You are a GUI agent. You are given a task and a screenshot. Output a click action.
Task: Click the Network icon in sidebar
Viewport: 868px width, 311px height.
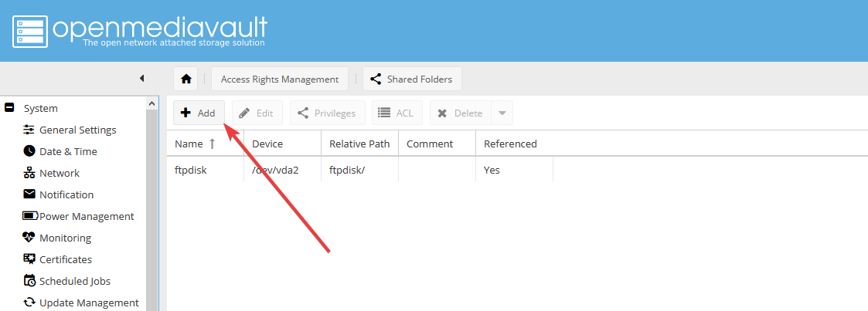(29, 173)
